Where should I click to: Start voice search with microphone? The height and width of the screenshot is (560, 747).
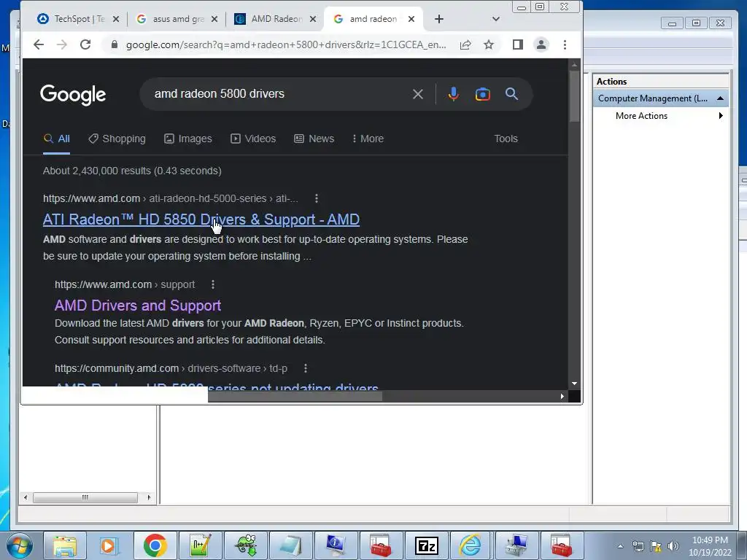pyautogui.click(x=454, y=94)
